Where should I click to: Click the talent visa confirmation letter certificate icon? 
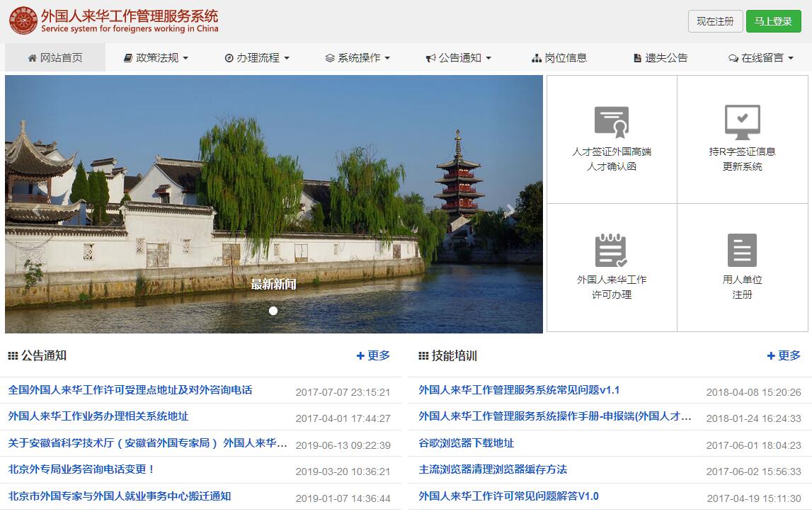(612, 122)
